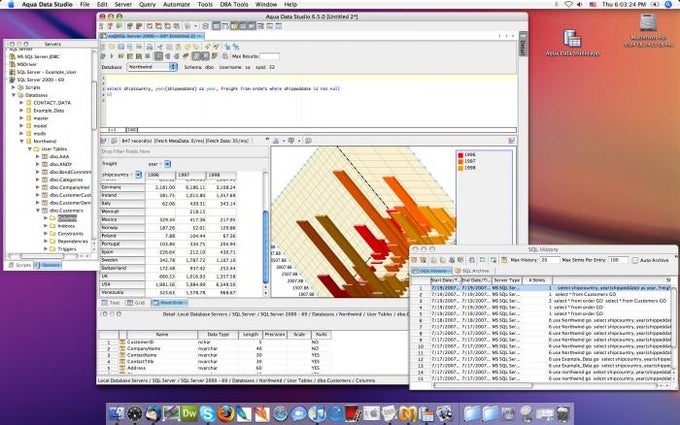Open the File menu

pyautogui.click(x=85, y=4)
